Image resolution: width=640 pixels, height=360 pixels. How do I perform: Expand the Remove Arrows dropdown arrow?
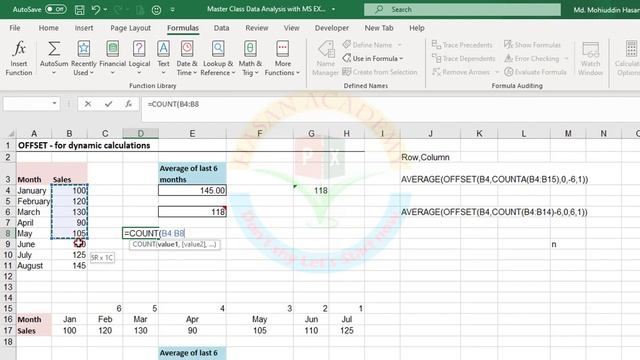(497, 72)
